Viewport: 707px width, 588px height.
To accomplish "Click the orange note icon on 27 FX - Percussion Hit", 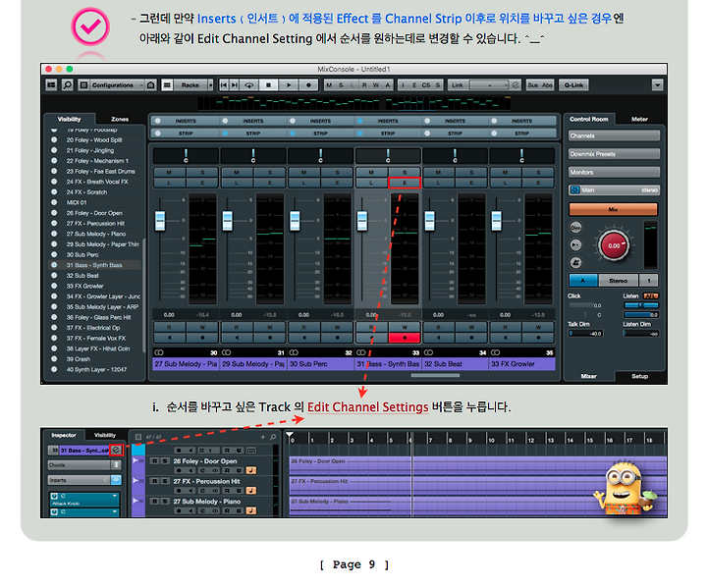I will pos(251,491).
